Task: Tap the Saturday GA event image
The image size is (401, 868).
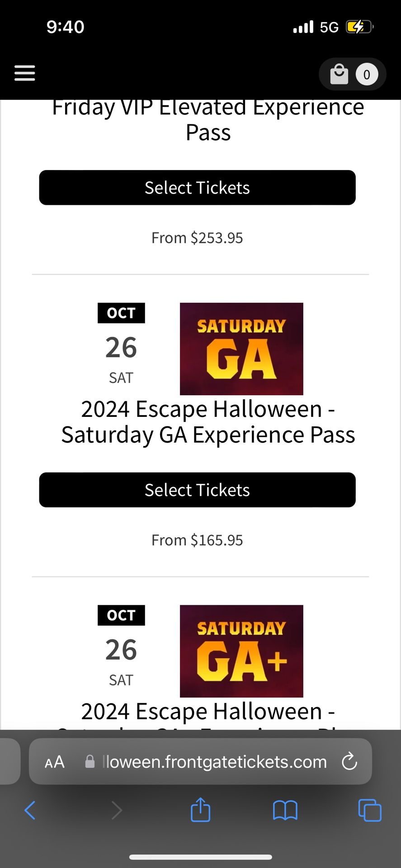Action: (x=241, y=349)
